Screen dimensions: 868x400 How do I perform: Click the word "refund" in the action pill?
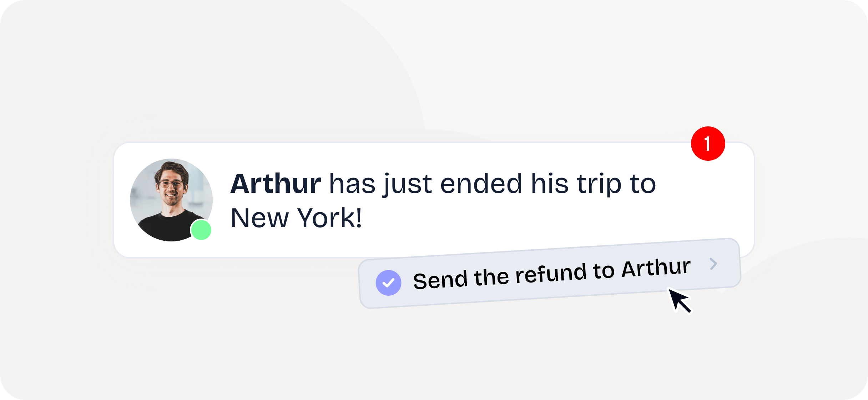tap(550, 274)
